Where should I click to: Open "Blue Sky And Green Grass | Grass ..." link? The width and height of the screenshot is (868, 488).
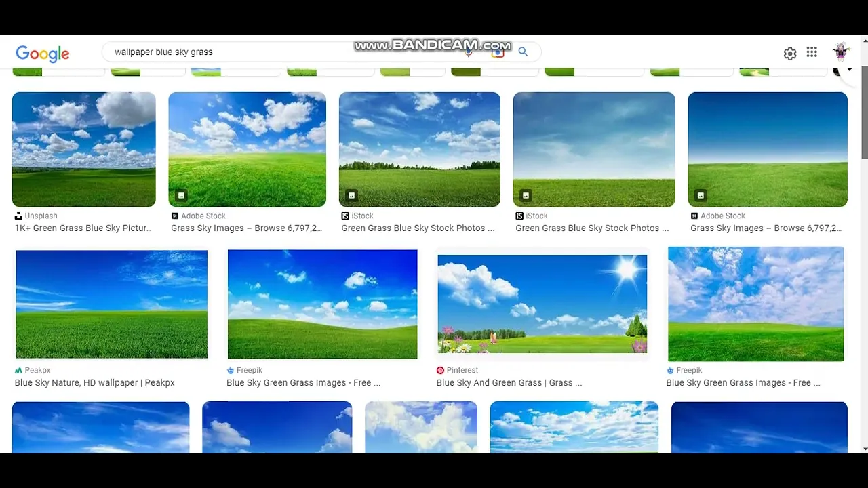509,383
